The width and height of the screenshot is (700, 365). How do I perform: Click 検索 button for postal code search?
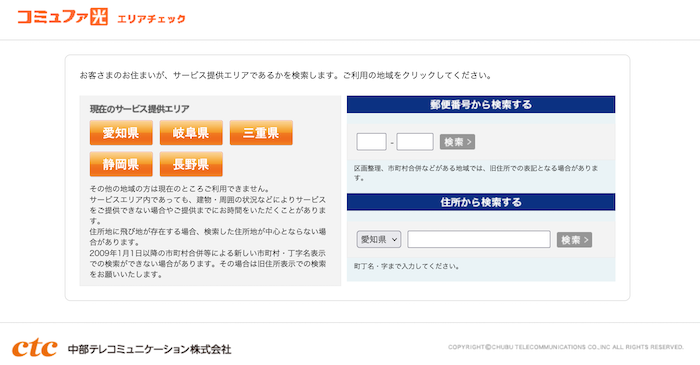tap(457, 142)
